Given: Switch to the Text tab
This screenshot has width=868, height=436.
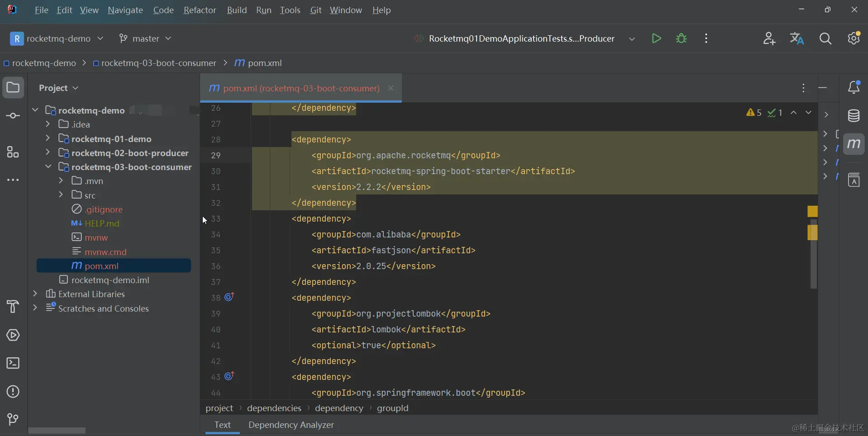Looking at the screenshot, I should [222, 425].
